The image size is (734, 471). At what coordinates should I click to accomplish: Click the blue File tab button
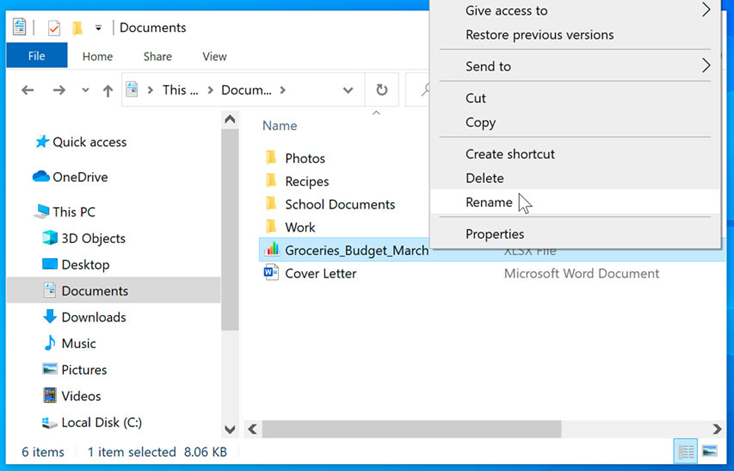[37, 56]
